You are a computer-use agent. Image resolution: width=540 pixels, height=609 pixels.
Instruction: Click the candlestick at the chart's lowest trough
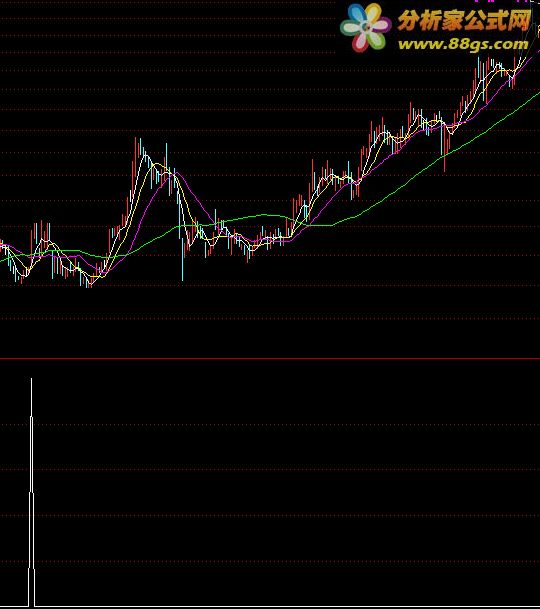[90, 280]
